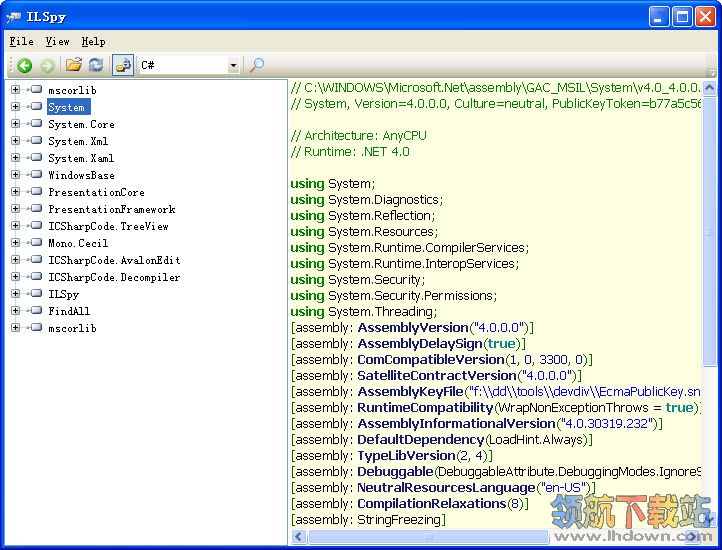The image size is (722, 550).
Task: Open the Help menu
Action: point(93,41)
